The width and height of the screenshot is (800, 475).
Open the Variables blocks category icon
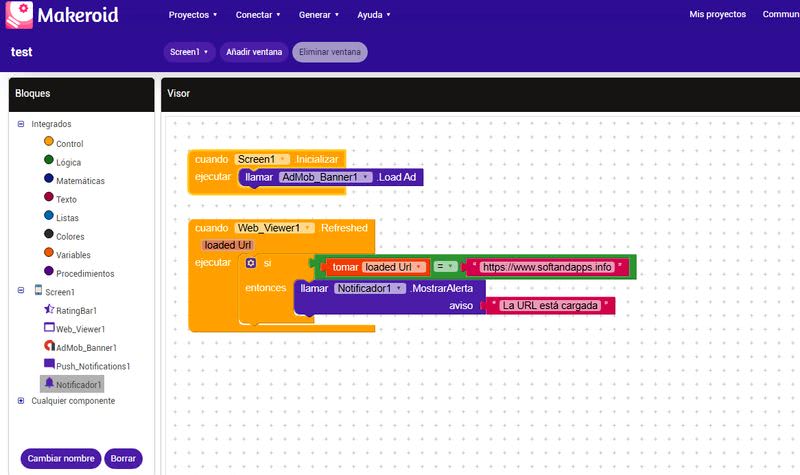pyautogui.click(x=49, y=252)
